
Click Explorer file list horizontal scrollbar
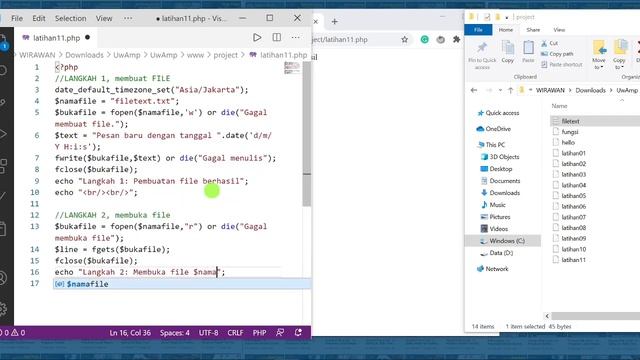point(596,316)
